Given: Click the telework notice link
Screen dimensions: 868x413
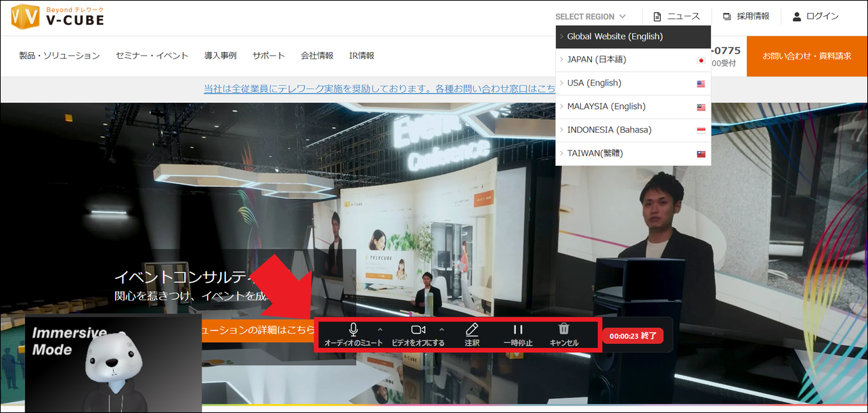Looking at the screenshot, I should pyautogui.click(x=379, y=89).
